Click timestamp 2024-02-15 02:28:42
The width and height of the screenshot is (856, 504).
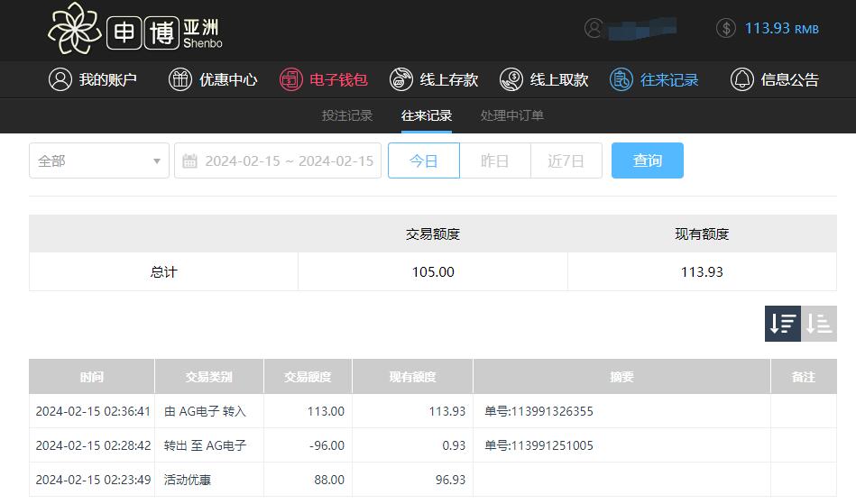pyautogui.click(x=93, y=445)
